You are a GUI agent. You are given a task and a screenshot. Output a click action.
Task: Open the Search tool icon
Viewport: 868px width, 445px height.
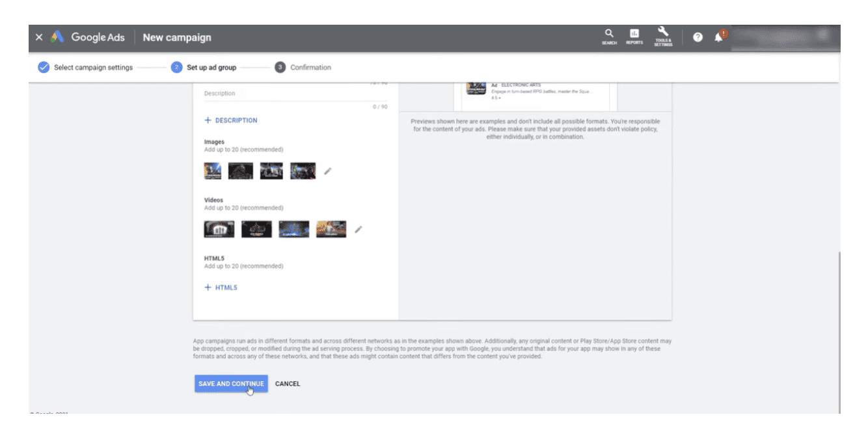[609, 36]
